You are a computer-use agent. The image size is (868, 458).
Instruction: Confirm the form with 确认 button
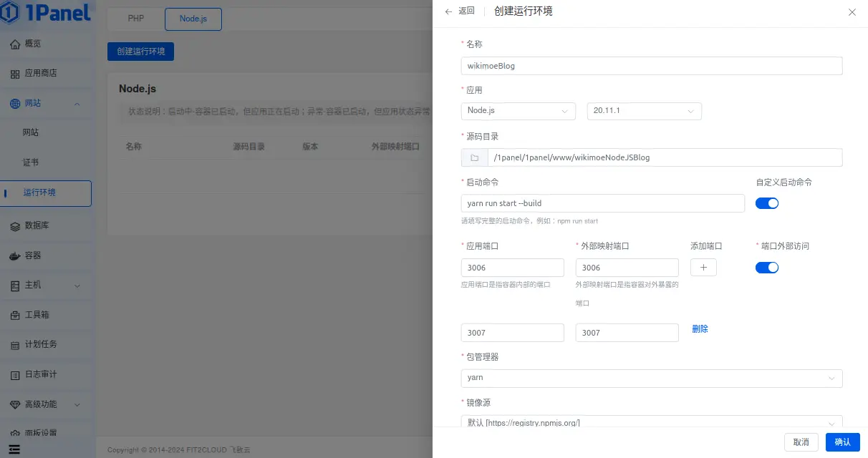[842, 442]
